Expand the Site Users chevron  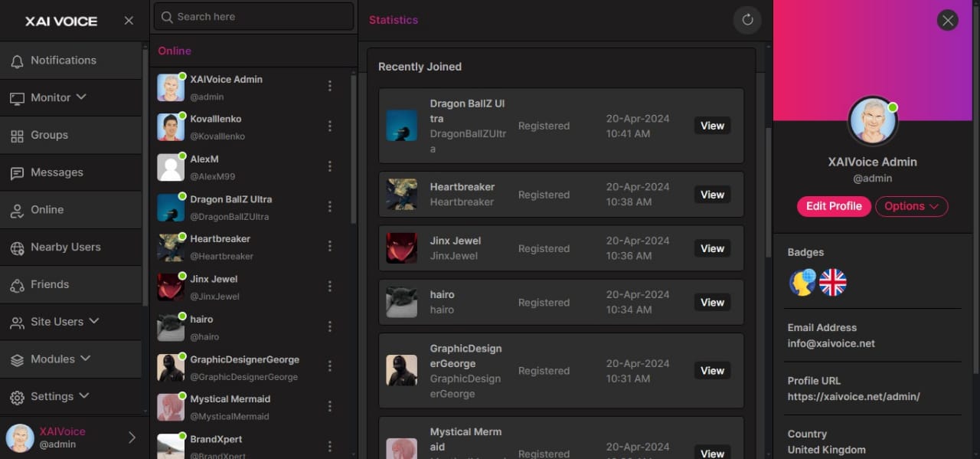94,320
